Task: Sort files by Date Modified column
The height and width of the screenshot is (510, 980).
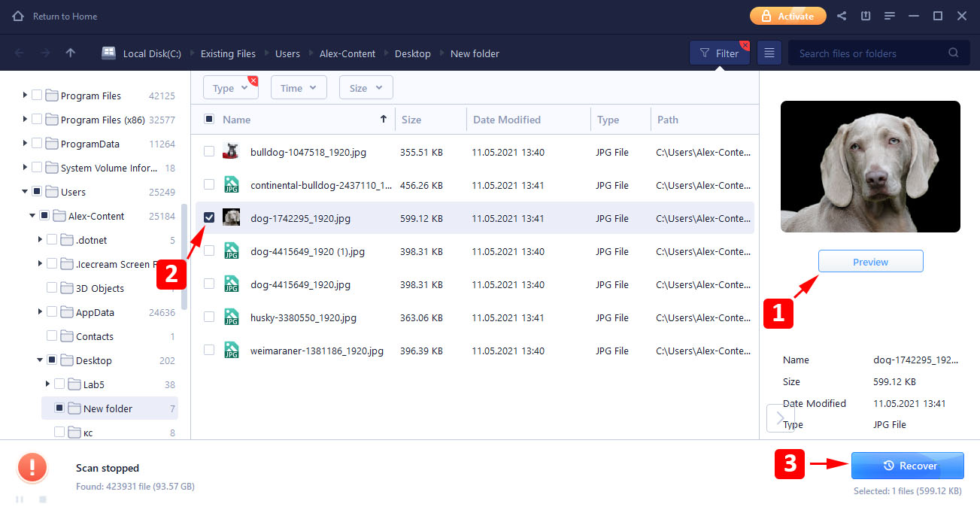Action: (506, 120)
